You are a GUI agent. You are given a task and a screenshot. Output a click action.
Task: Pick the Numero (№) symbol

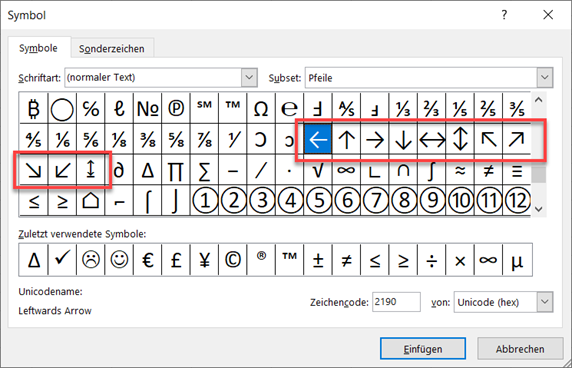[148, 108]
